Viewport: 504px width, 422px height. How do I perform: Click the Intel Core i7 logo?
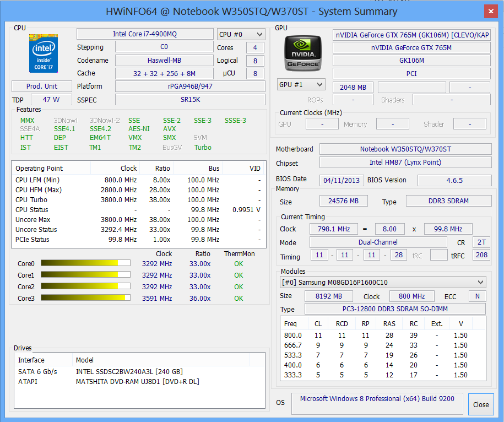pos(44,53)
